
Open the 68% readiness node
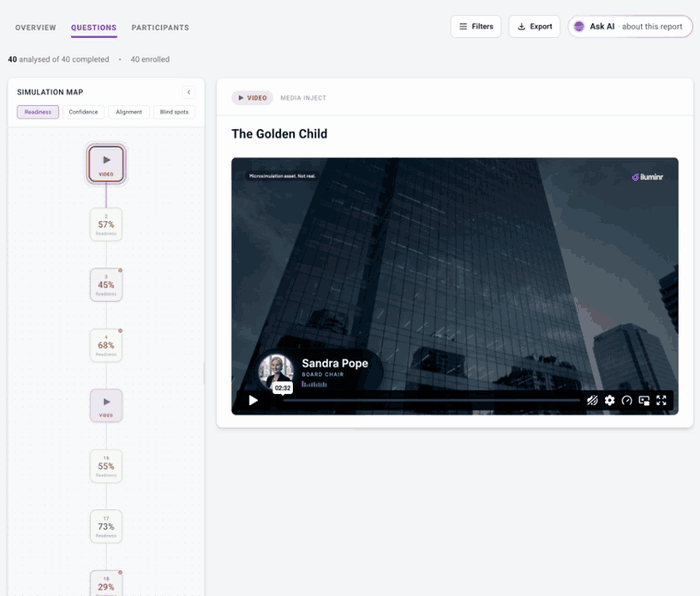(106, 346)
